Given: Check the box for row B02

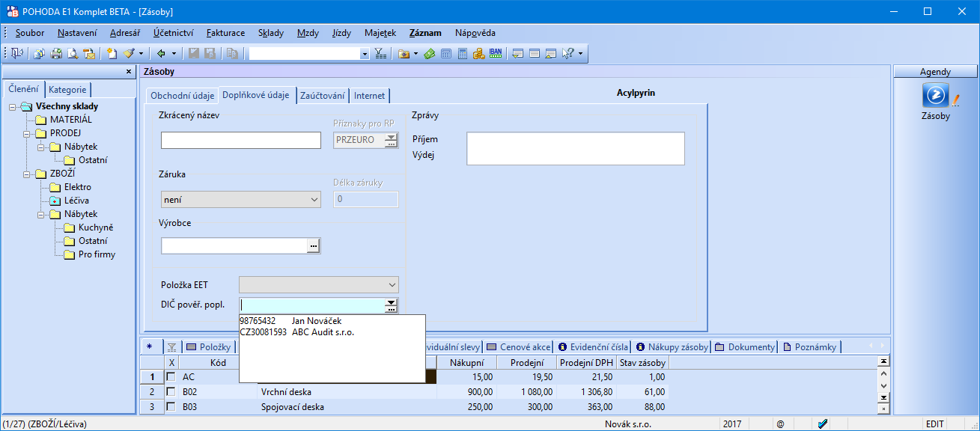Looking at the screenshot, I should [x=171, y=392].
